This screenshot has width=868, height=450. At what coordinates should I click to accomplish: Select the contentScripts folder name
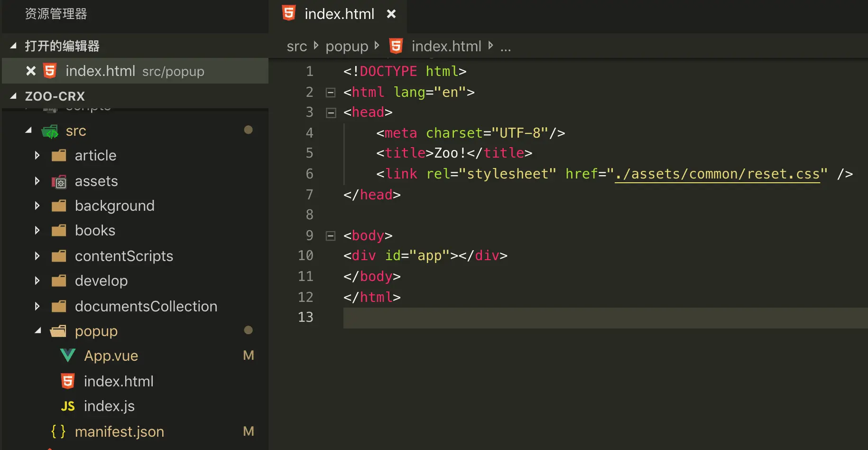coord(124,256)
